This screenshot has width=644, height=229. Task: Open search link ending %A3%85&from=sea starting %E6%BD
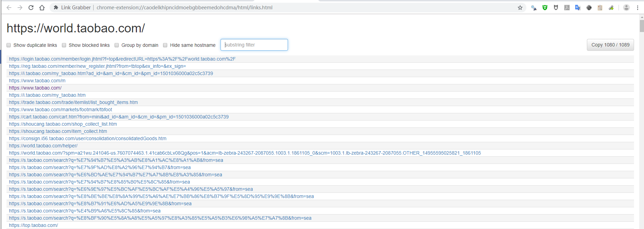(116, 175)
